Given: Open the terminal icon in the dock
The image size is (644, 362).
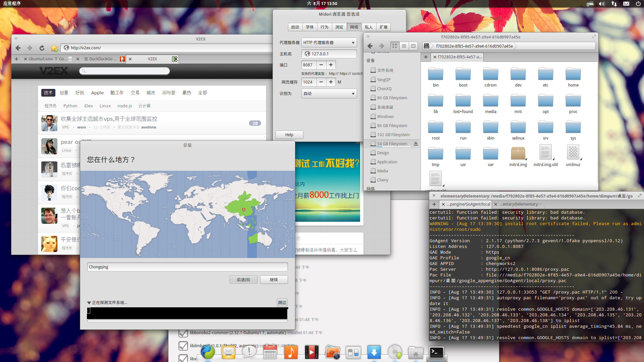Looking at the screenshot, I should pyautogui.click(x=437, y=352).
